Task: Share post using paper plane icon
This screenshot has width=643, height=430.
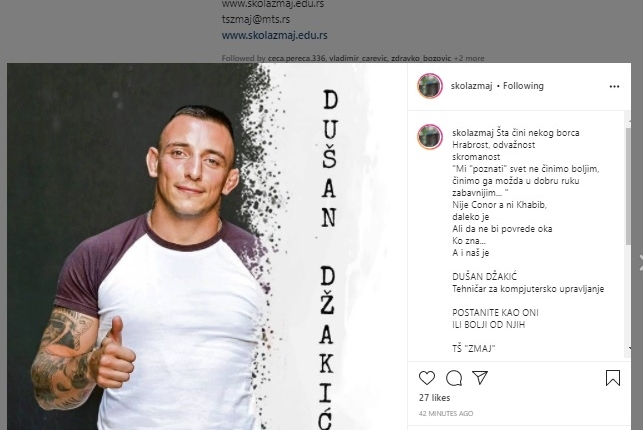Action: (x=480, y=378)
